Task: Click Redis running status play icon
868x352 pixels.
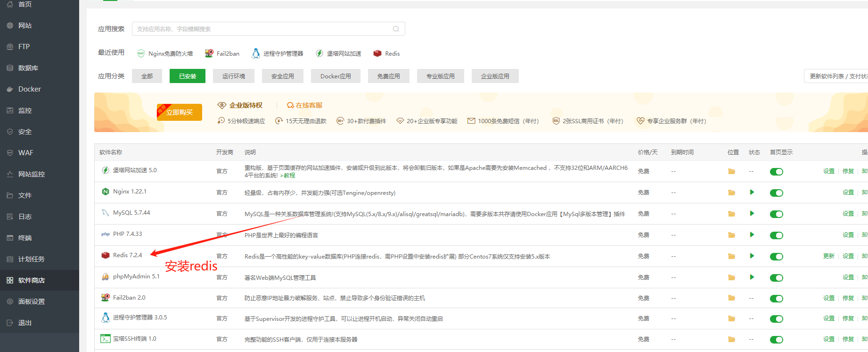Action: pyautogui.click(x=752, y=256)
